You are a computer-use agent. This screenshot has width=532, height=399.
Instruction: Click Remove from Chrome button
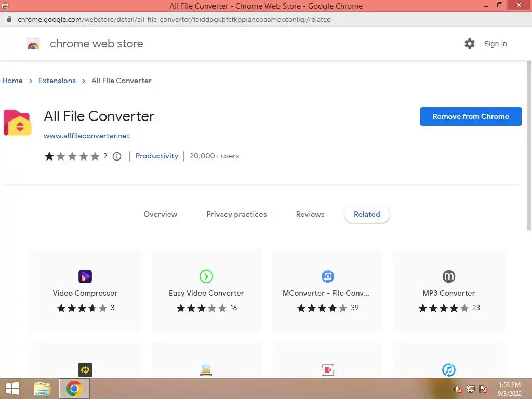[x=471, y=116]
